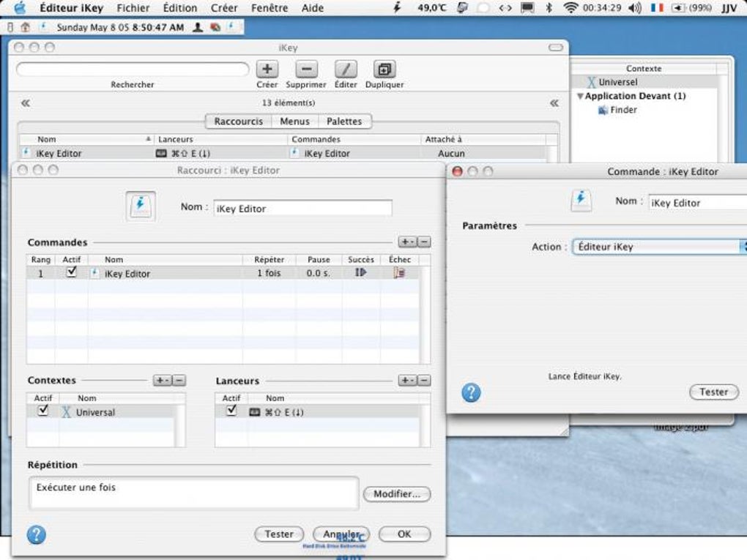Toggle the Actif checkbox for iKey Editor command
The height and width of the screenshot is (560, 747).
tap(72, 272)
